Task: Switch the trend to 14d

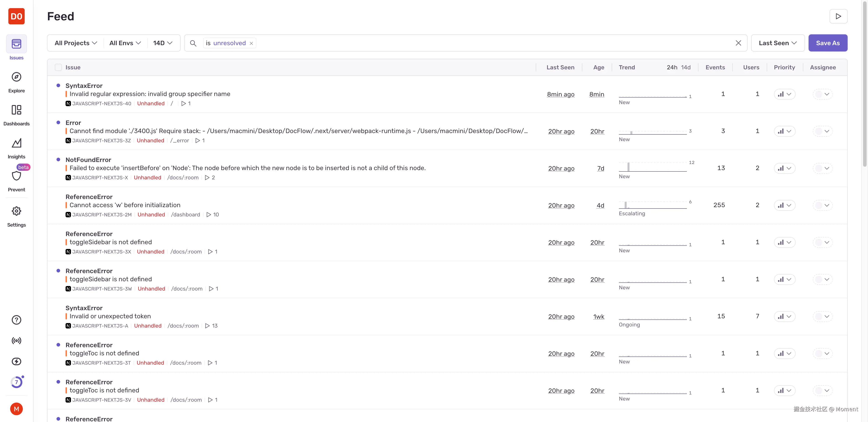Action: coord(685,67)
